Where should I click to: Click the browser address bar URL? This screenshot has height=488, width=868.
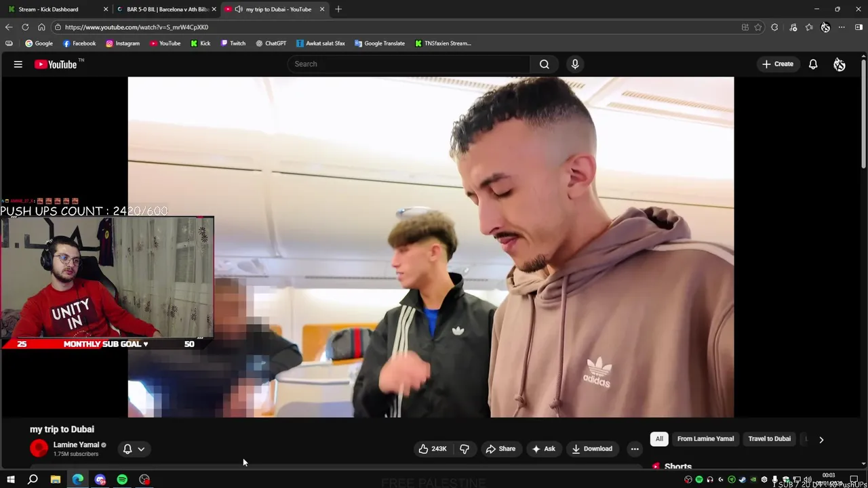pos(136,27)
